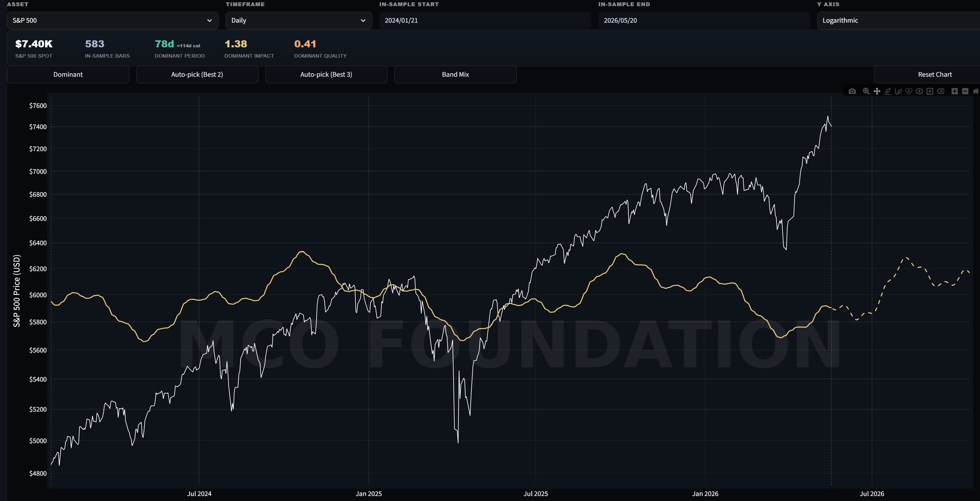The width and height of the screenshot is (980, 501).
Task: Click the S&P 500 Price (USD) axis title
Action: [17, 291]
